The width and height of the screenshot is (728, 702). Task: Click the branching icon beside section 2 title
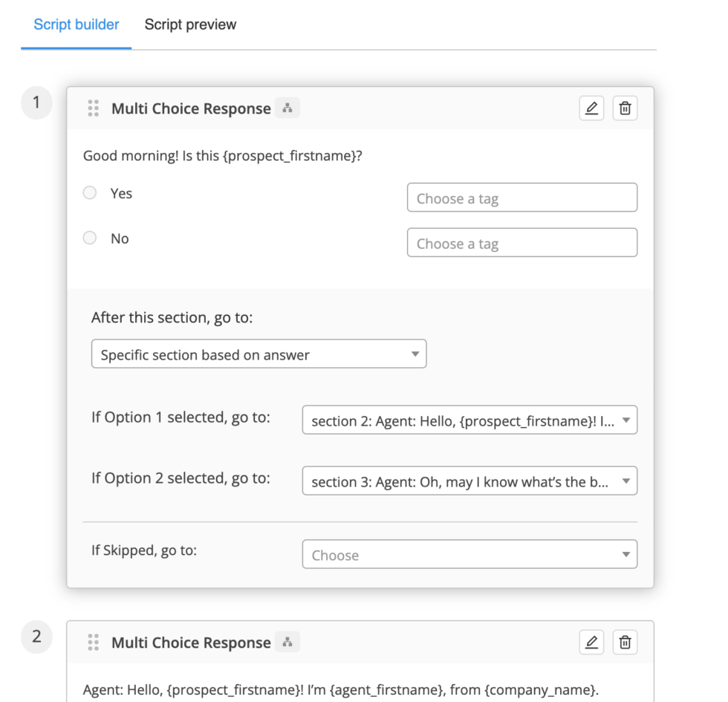point(287,643)
